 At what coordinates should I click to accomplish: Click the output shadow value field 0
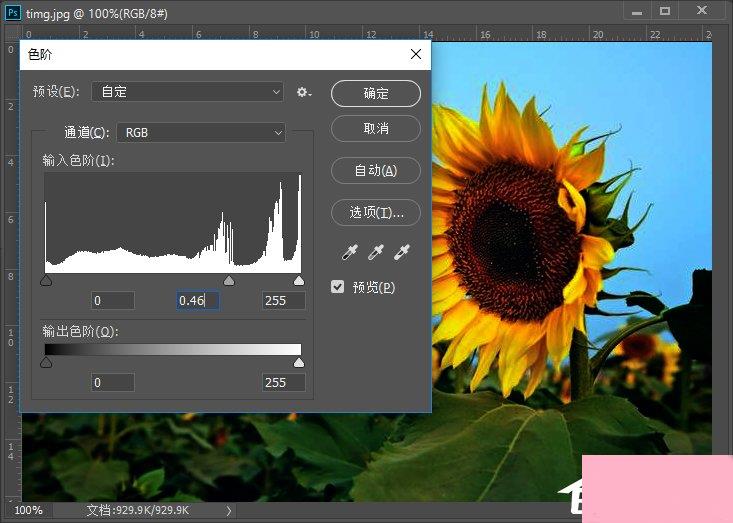(x=113, y=383)
